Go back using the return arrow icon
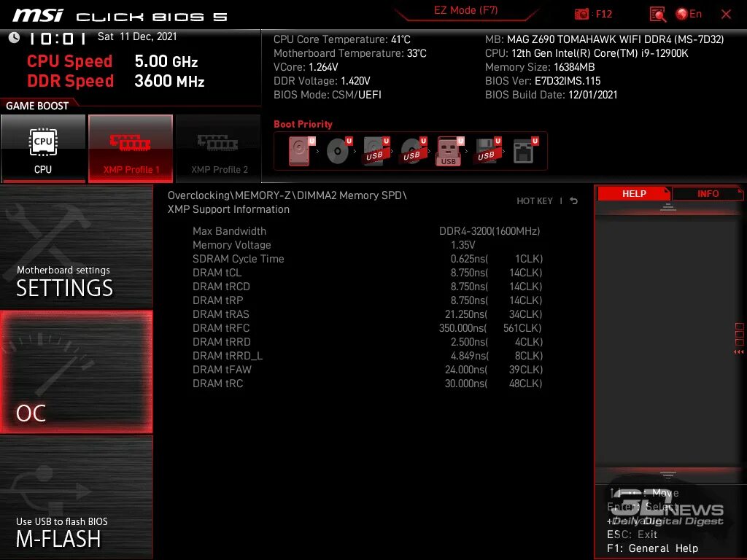Screen dimensions: 747x560 coord(574,201)
